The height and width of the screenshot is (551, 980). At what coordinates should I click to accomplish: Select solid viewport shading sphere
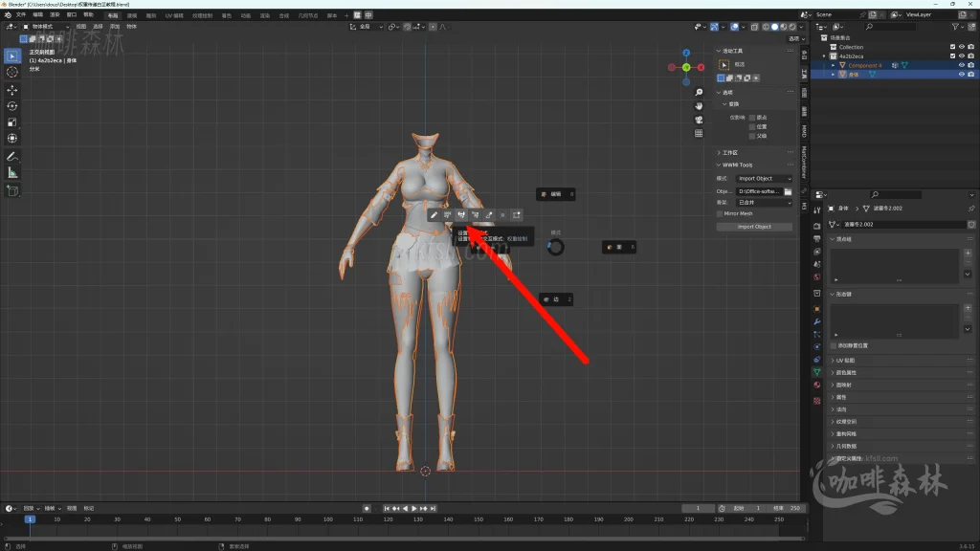point(775,27)
